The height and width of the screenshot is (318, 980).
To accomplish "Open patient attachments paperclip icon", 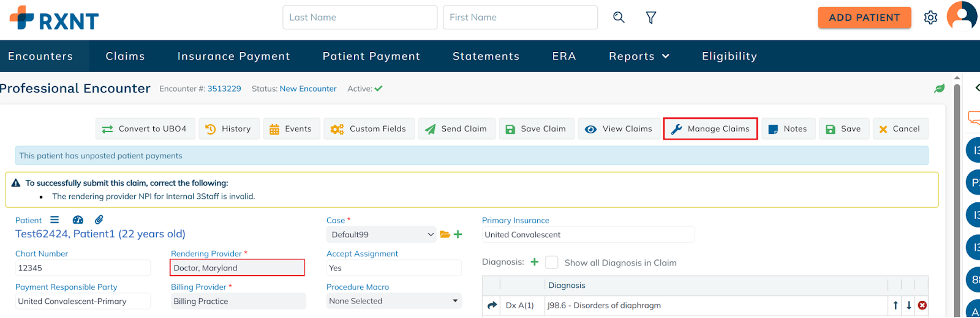I will click(x=99, y=220).
